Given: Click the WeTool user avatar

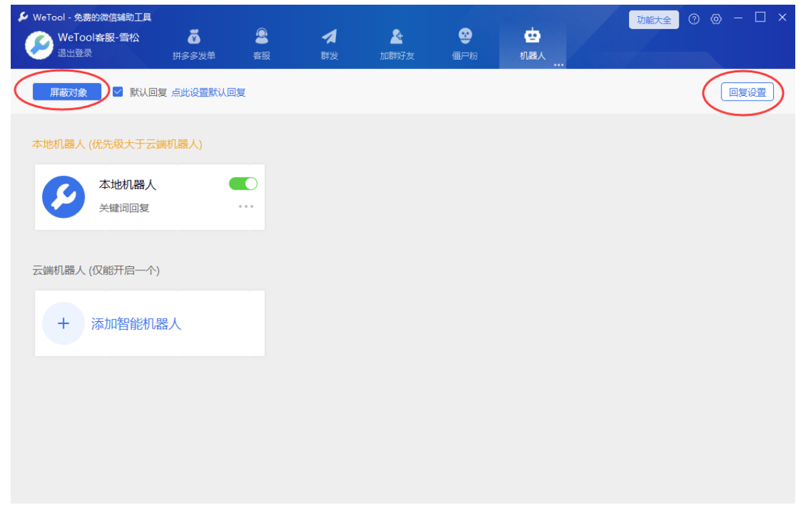Looking at the screenshot, I should tap(39, 45).
